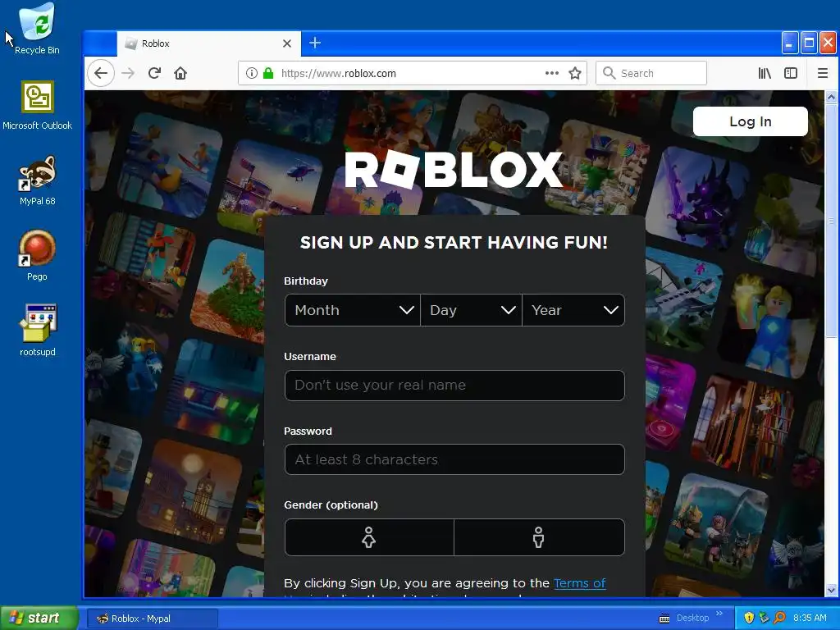The image size is (840, 630).
Task: Minimize the browser window
Action: click(x=790, y=43)
